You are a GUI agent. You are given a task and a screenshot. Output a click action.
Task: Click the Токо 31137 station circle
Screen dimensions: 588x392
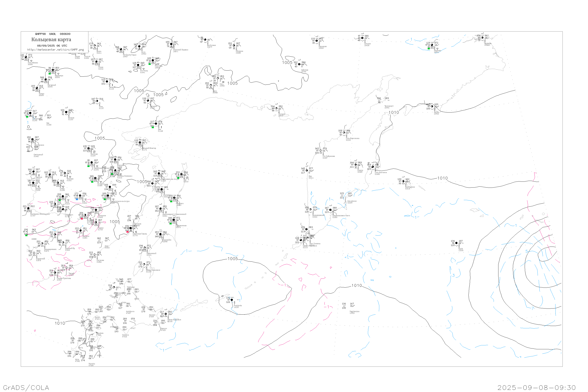[x=97, y=101]
